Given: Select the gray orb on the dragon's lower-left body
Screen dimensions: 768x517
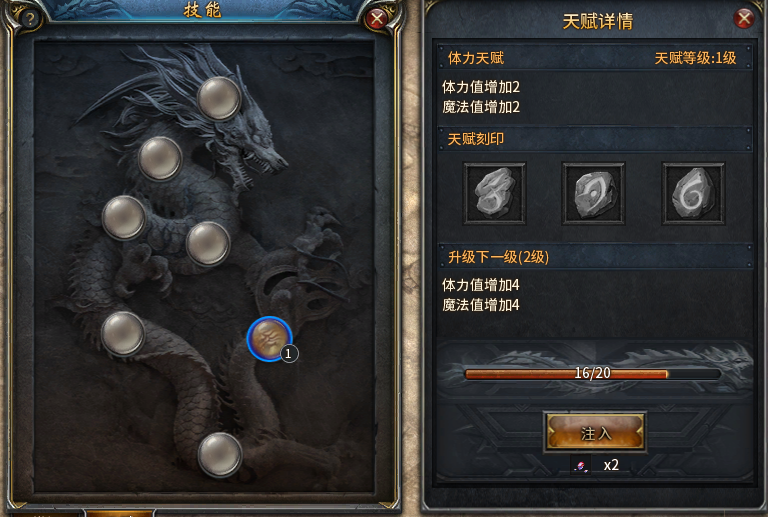Looking at the screenshot, I should click(x=122, y=333).
